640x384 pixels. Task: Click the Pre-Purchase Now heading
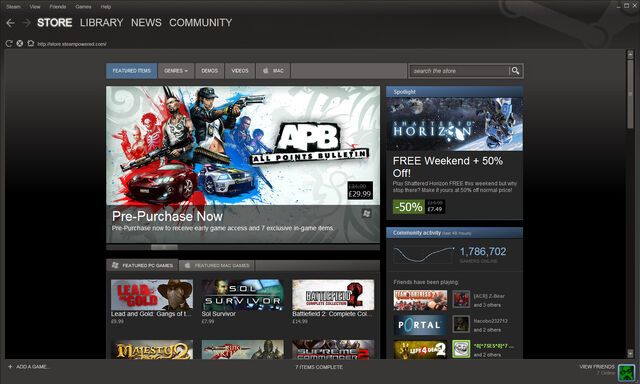[x=167, y=216]
